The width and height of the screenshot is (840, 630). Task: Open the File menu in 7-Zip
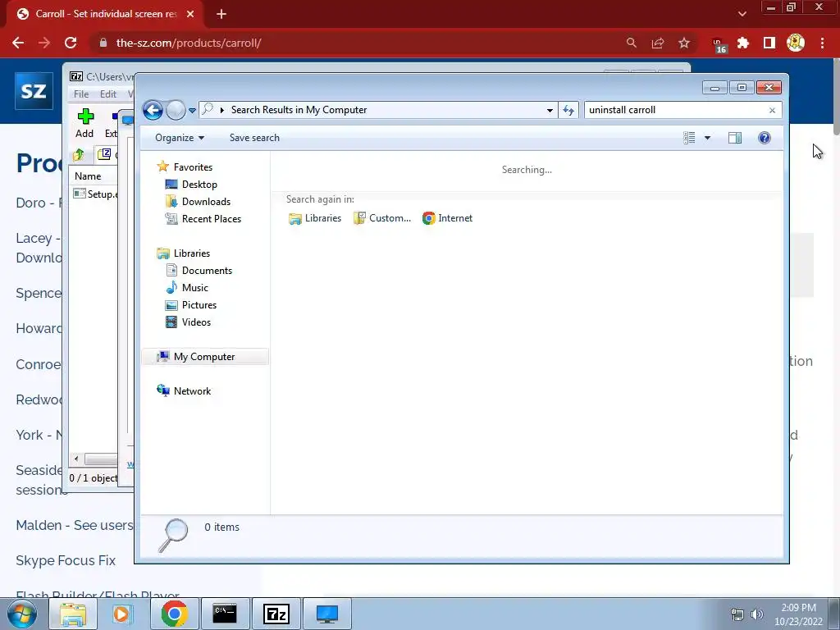click(81, 94)
